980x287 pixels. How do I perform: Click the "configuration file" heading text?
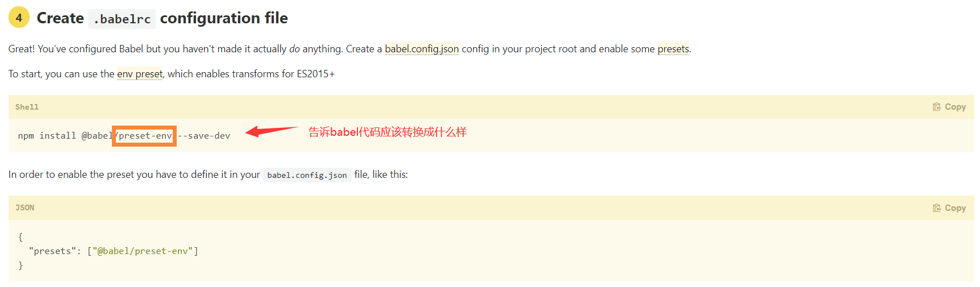[x=224, y=18]
